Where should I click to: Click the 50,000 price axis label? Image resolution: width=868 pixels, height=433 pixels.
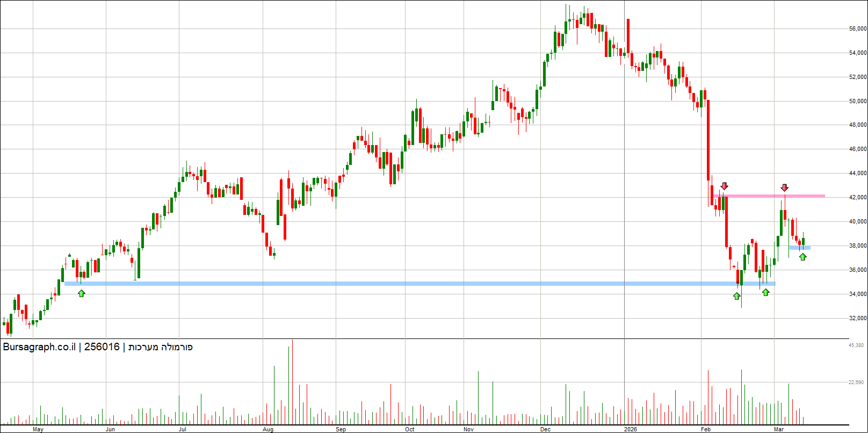858,101
